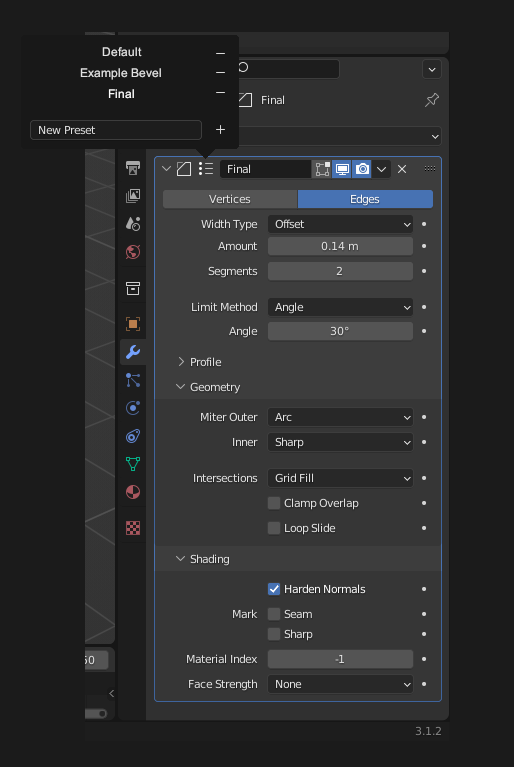Screen dimensions: 514x767
Task: Click the sidebar collapse arrow at bottom left
Action: click(x=112, y=693)
